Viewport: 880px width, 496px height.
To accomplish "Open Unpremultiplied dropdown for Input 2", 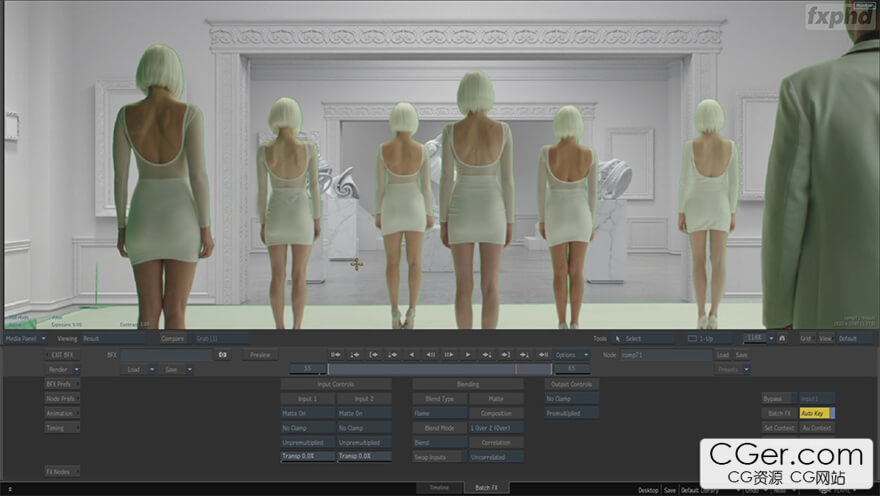I will 364,442.
